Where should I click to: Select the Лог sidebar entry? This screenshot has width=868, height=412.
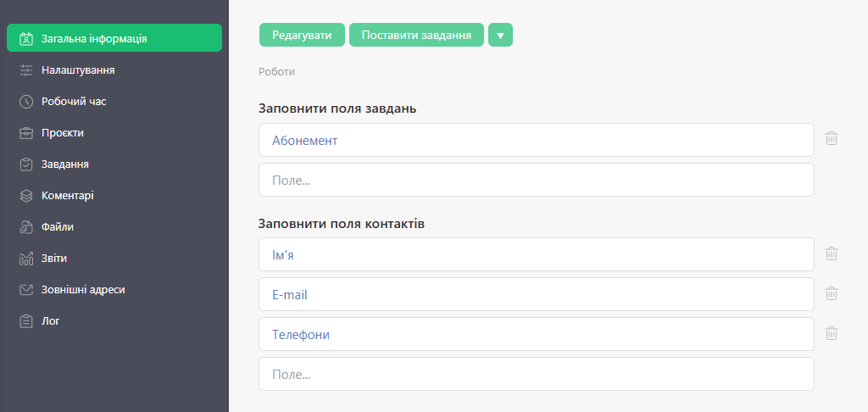click(51, 321)
